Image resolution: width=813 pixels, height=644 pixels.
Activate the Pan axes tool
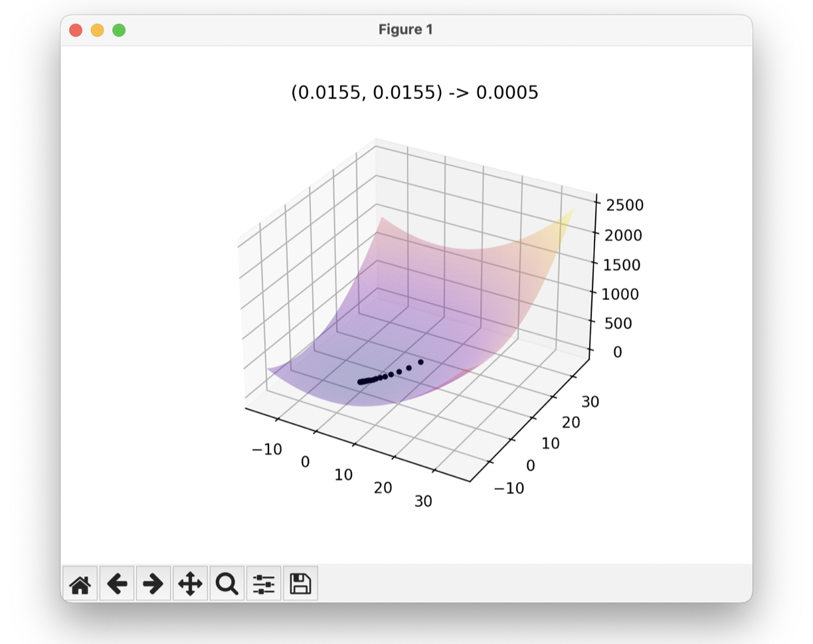(x=190, y=584)
